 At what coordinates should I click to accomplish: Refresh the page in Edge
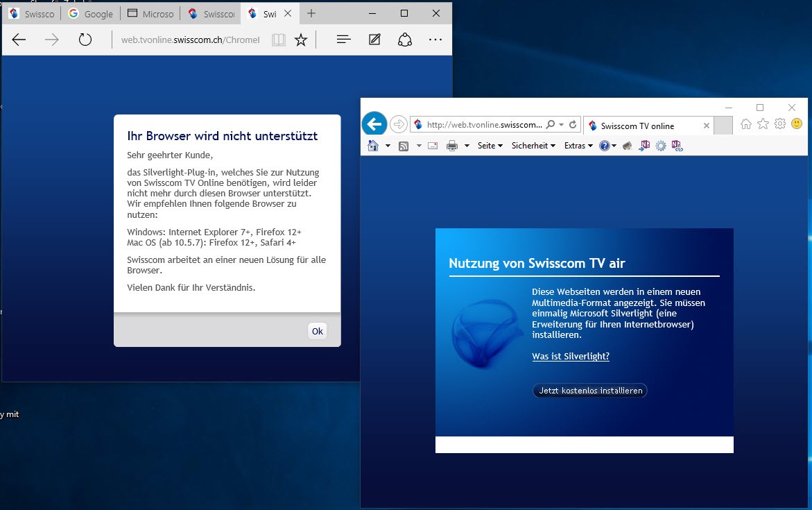(x=85, y=40)
